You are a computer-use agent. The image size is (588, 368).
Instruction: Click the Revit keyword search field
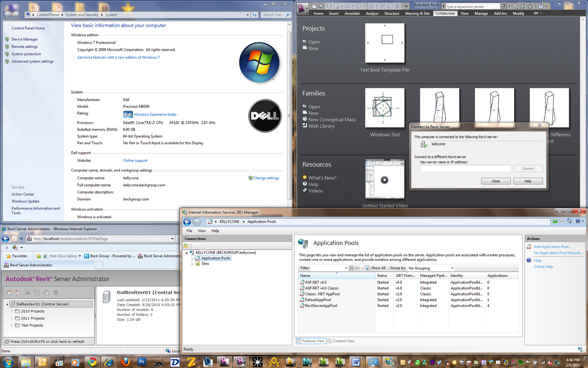pyautogui.click(x=473, y=7)
